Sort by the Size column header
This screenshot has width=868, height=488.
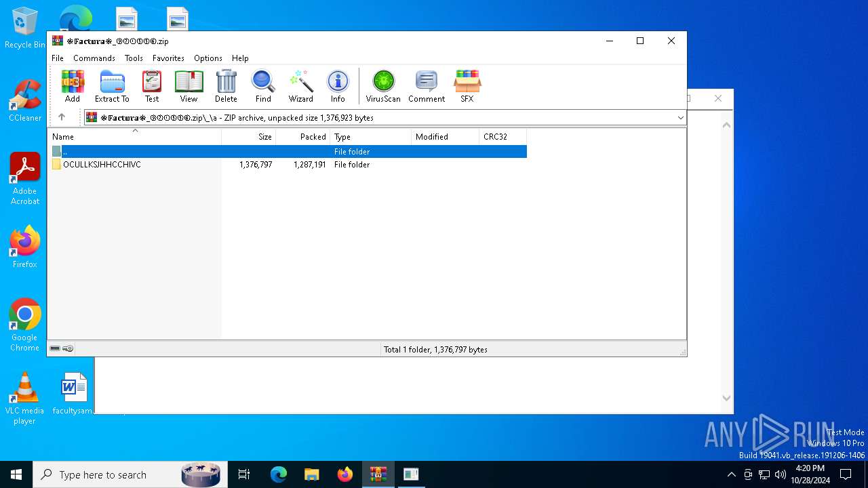pos(249,137)
